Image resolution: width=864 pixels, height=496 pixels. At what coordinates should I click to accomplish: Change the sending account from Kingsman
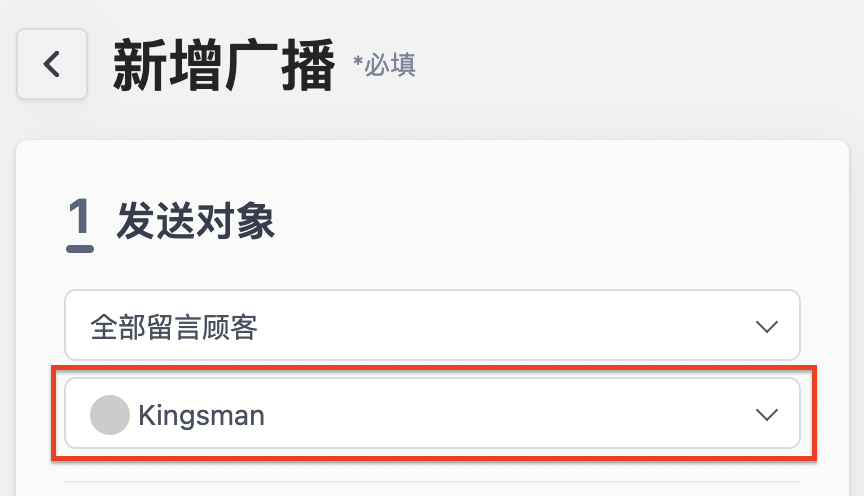pyautogui.click(x=432, y=413)
